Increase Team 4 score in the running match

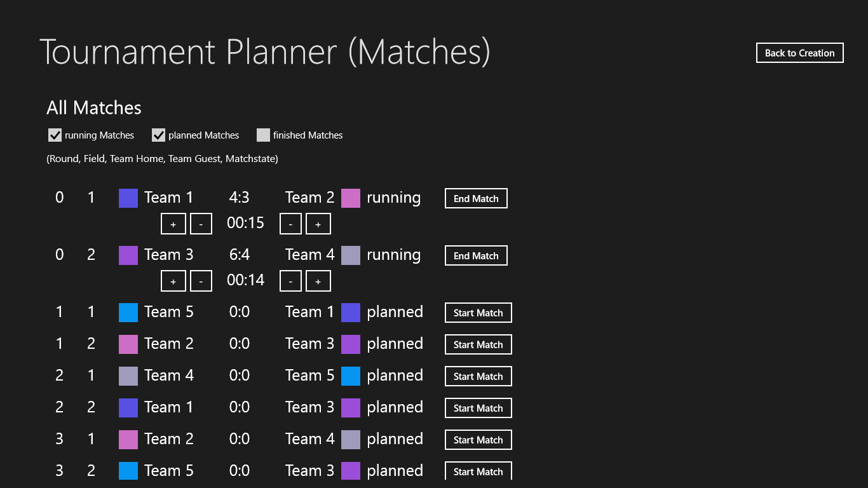click(x=318, y=281)
